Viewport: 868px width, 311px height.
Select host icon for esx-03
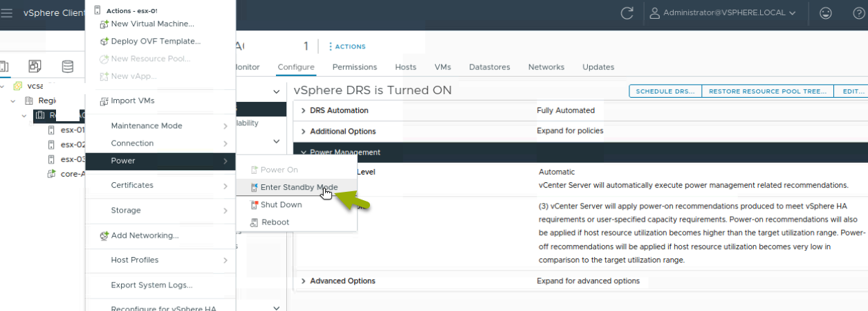[x=51, y=159]
